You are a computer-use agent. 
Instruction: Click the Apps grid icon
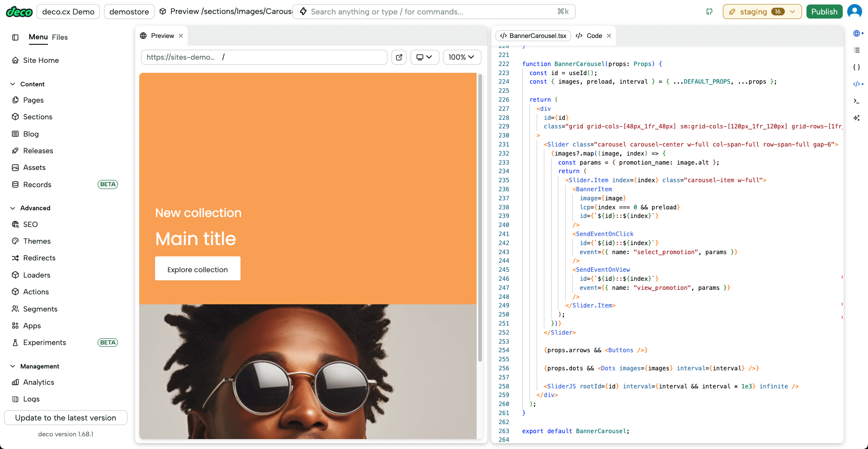tap(15, 326)
